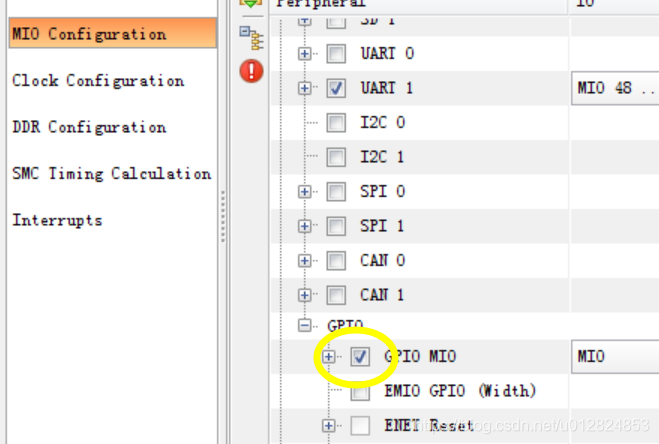Open DDR Configuration page
Image resolution: width=659 pixels, height=444 pixels.
(x=89, y=127)
